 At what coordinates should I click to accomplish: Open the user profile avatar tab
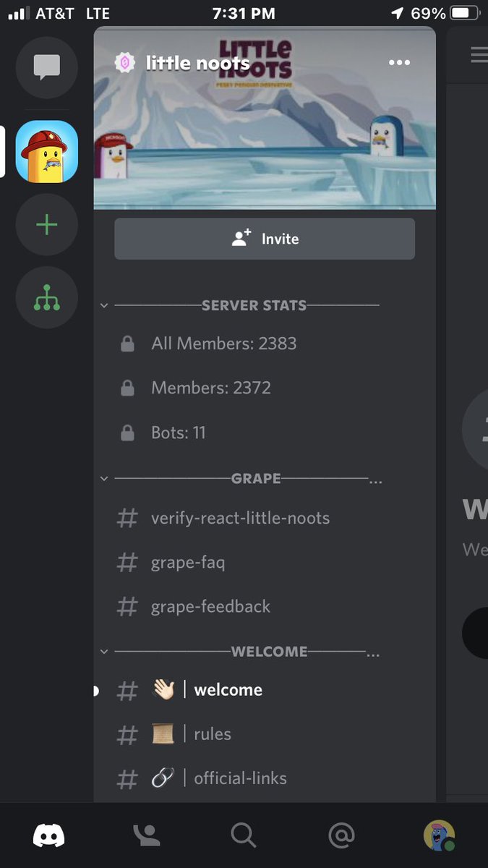(x=439, y=835)
